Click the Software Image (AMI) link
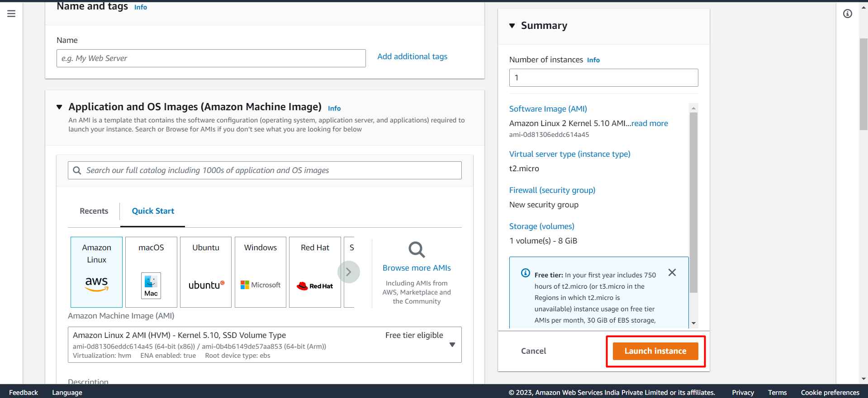 548,109
